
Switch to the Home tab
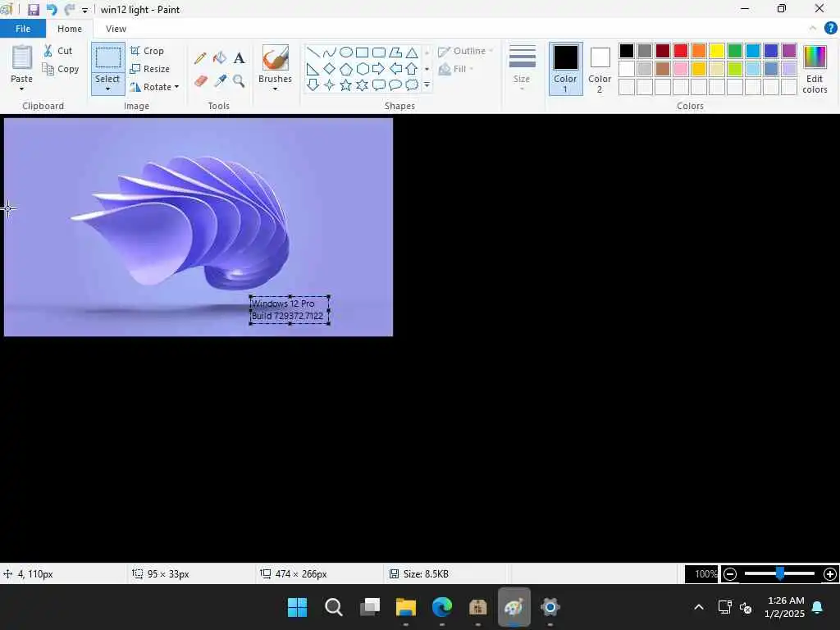[70, 29]
